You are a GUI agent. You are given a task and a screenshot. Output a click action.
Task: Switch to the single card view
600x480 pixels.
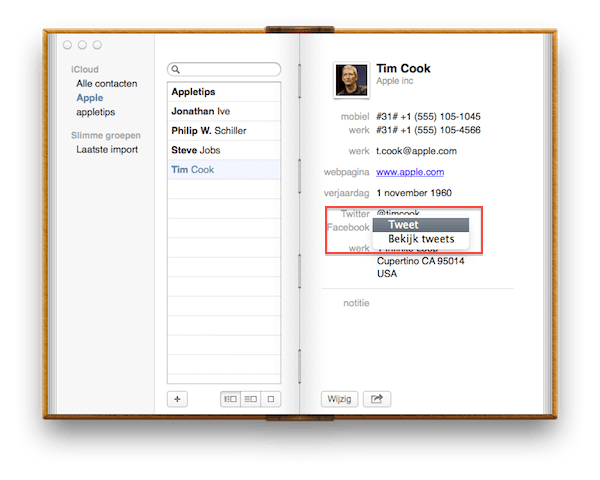[x=271, y=399]
